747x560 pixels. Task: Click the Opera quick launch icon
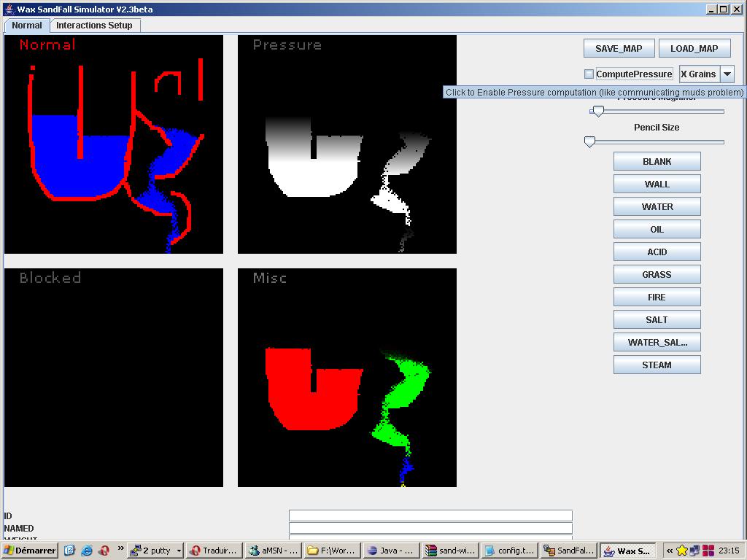point(104,551)
